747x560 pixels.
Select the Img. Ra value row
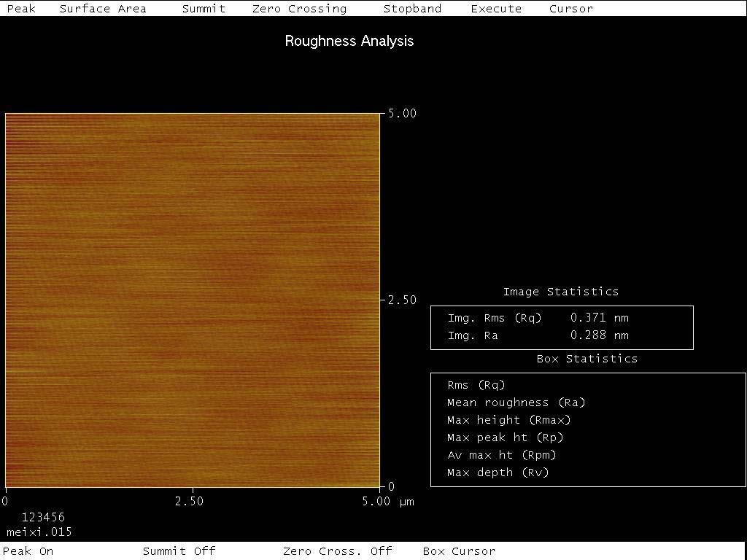click(x=538, y=335)
